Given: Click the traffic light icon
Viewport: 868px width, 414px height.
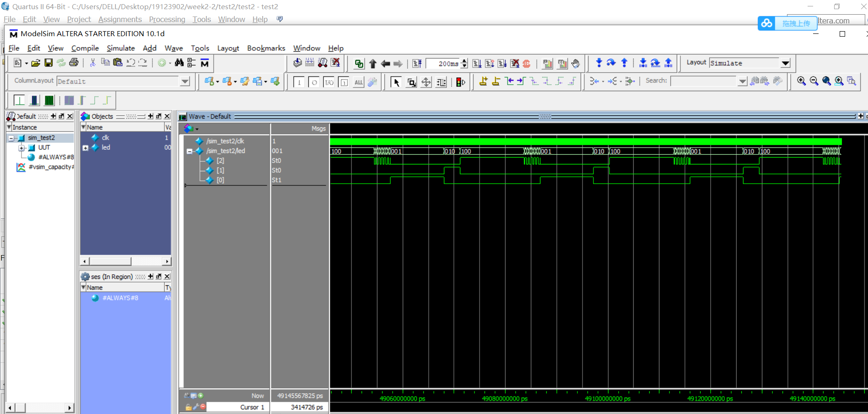Looking at the screenshot, I should [461, 82].
